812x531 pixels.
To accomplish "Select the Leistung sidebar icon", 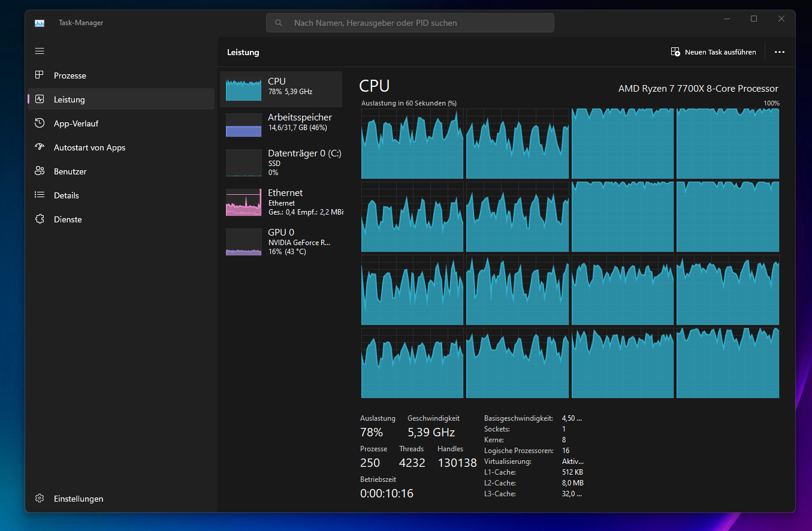I will pyautogui.click(x=40, y=99).
